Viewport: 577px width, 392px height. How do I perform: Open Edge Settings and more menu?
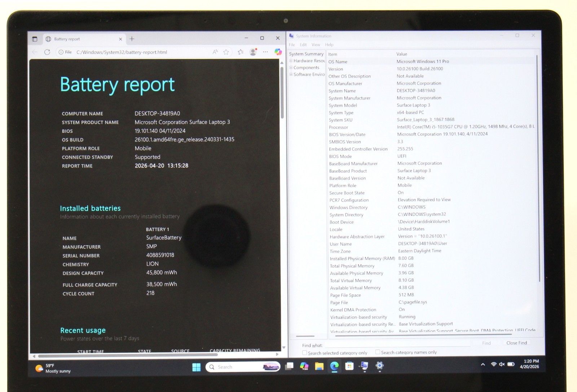click(265, 52)
